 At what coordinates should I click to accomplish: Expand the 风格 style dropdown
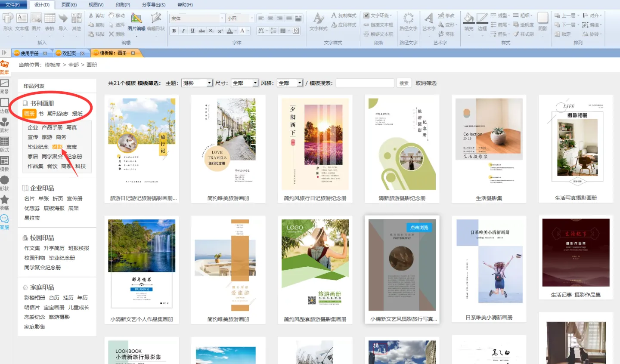(x=291, y=83)
